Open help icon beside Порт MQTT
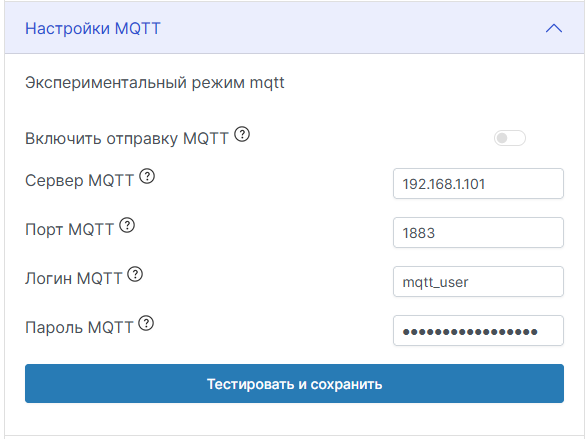 tap(127, 225)
